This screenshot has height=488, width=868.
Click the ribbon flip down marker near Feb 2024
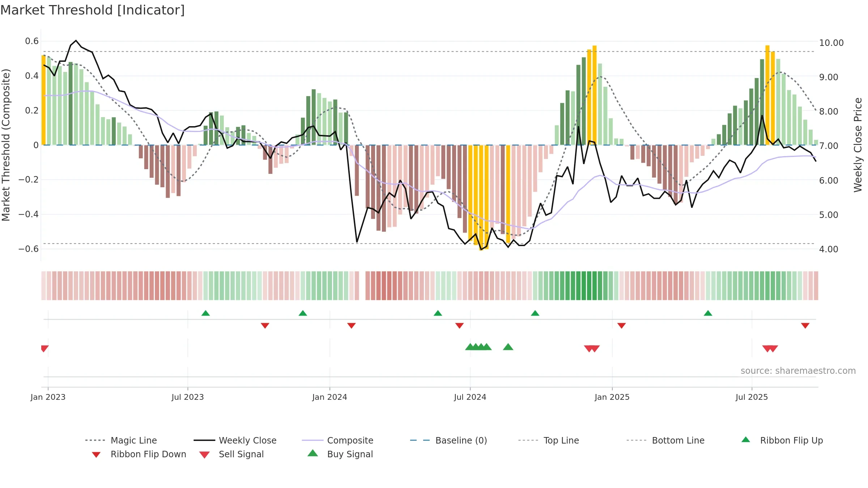point(352,326)
